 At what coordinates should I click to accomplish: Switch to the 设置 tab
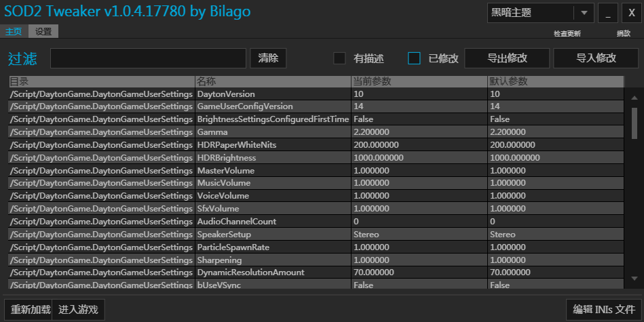[43, 31]
